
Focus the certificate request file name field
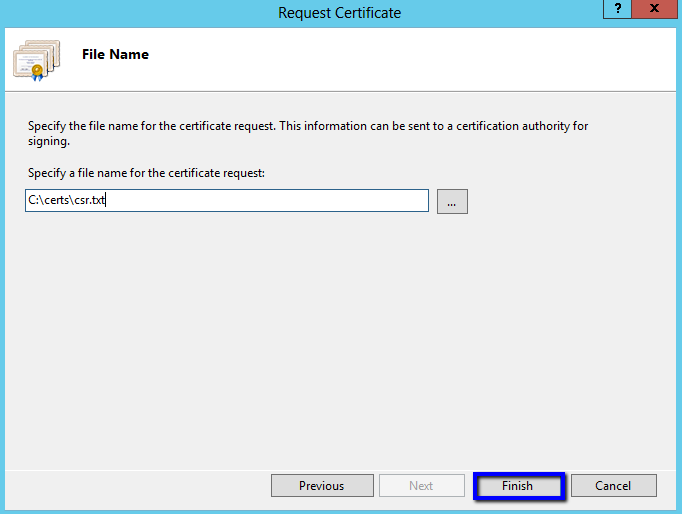(x=227, y=201)
